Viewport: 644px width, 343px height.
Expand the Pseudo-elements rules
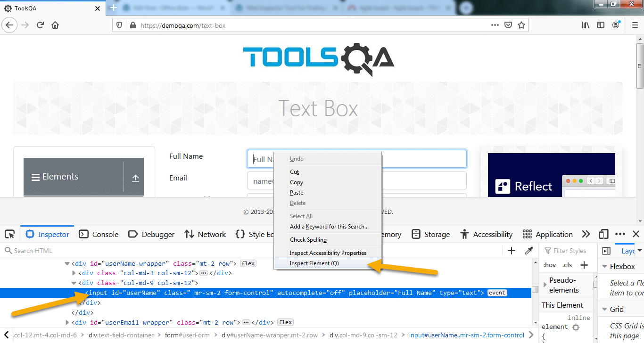click(x=545, y=285)
